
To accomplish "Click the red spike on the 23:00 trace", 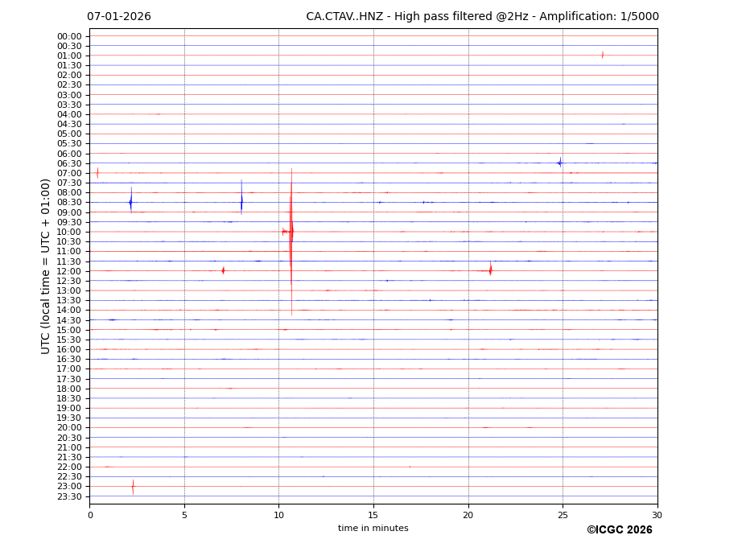I will pyautogui.click(x=133, y=486).
